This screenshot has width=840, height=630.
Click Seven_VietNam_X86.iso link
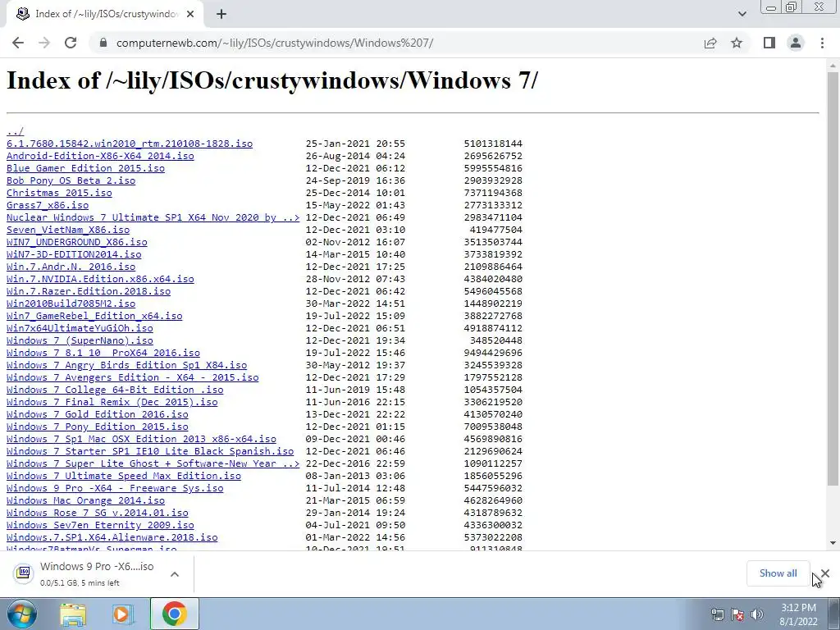[68, 230]
